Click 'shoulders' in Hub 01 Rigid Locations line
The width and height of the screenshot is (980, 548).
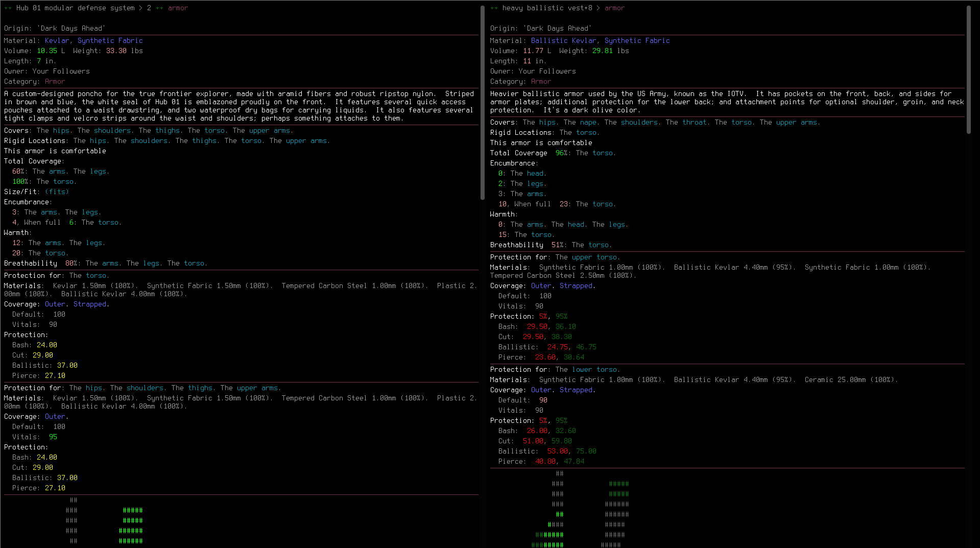149,141
